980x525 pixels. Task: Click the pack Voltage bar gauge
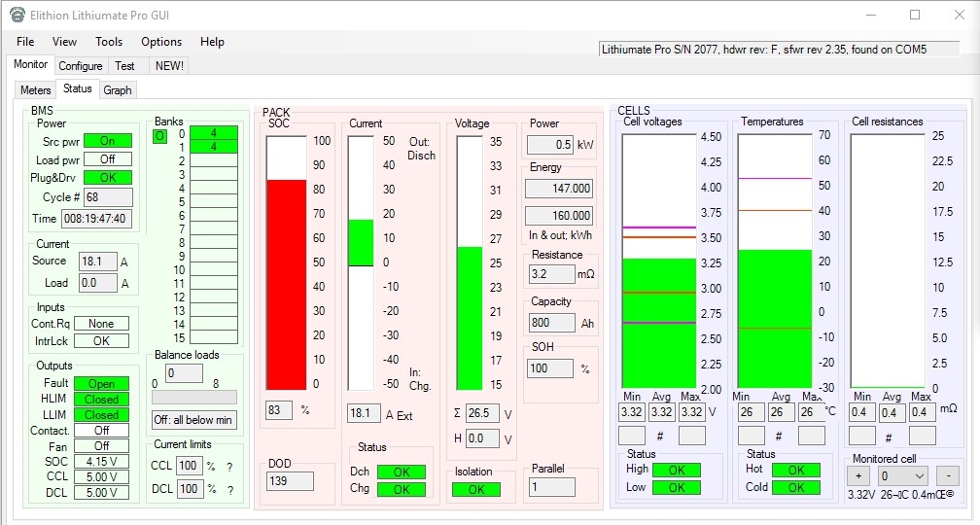click(x=470, y=263)
